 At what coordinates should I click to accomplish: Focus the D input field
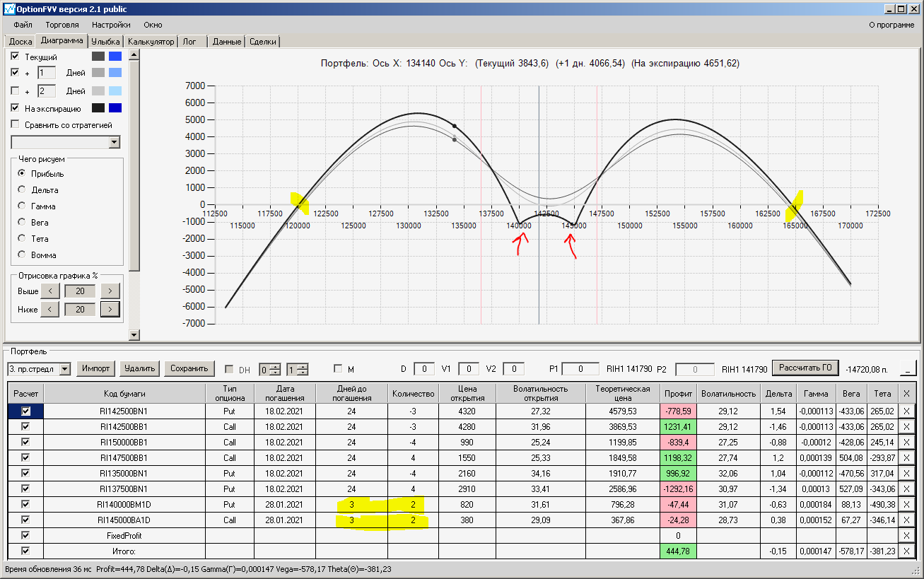click(424, 368)
